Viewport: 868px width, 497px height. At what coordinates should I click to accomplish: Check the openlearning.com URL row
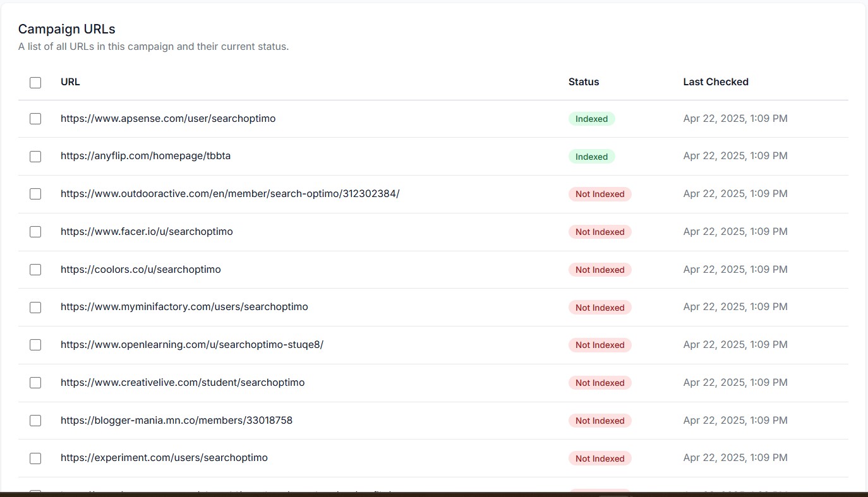click(35, 345)
